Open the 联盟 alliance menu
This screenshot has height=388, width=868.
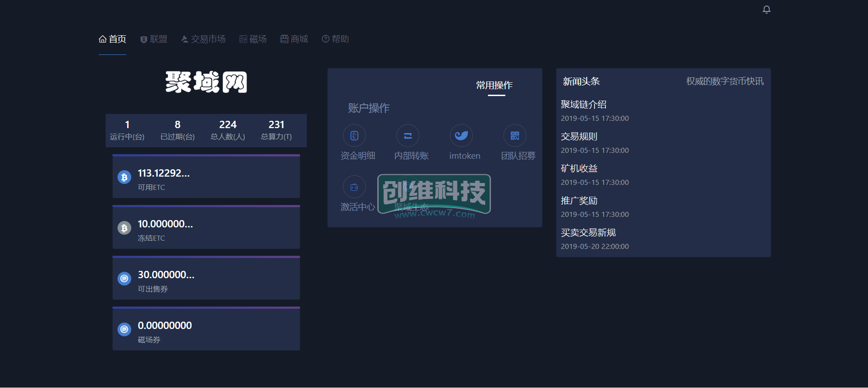(x=154, y=39)
